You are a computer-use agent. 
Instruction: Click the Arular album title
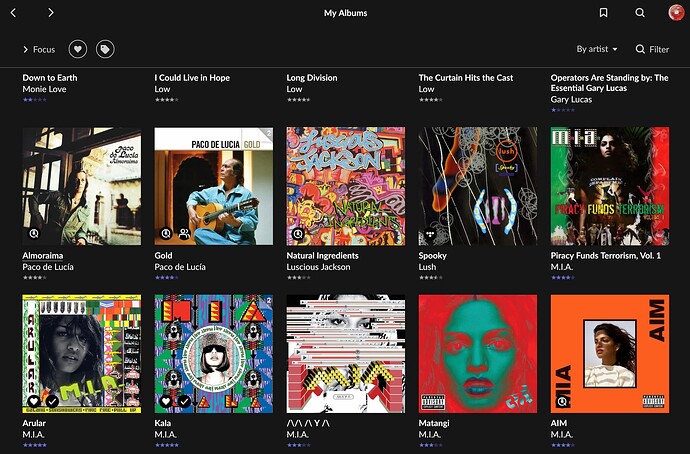click(x=34, y=423)
